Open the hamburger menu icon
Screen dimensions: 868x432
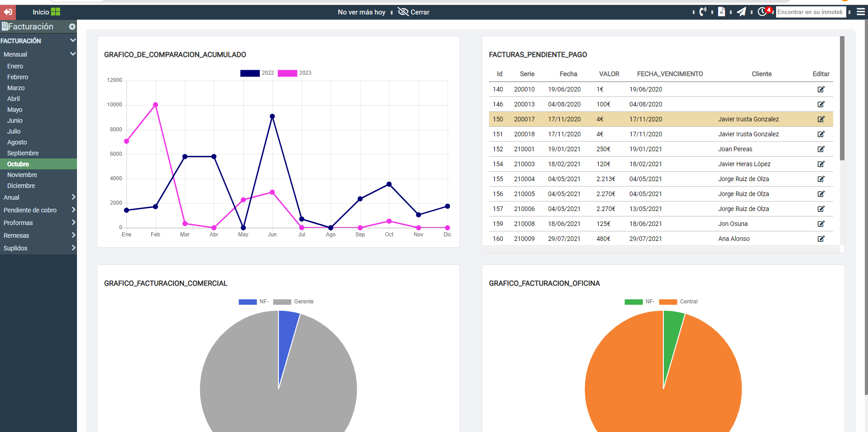click(x=861, y=12)
